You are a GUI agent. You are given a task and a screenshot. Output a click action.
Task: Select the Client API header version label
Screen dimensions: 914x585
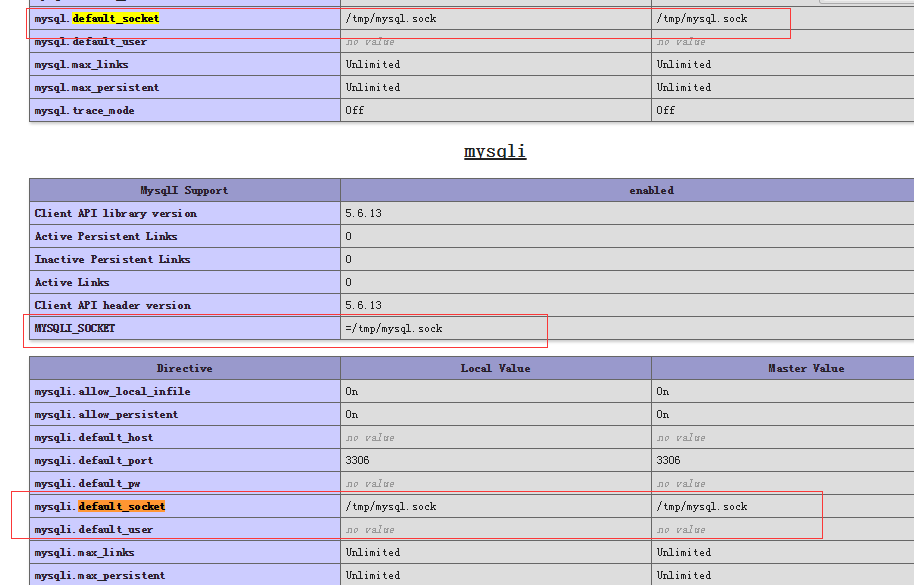[x=113, y=305]
